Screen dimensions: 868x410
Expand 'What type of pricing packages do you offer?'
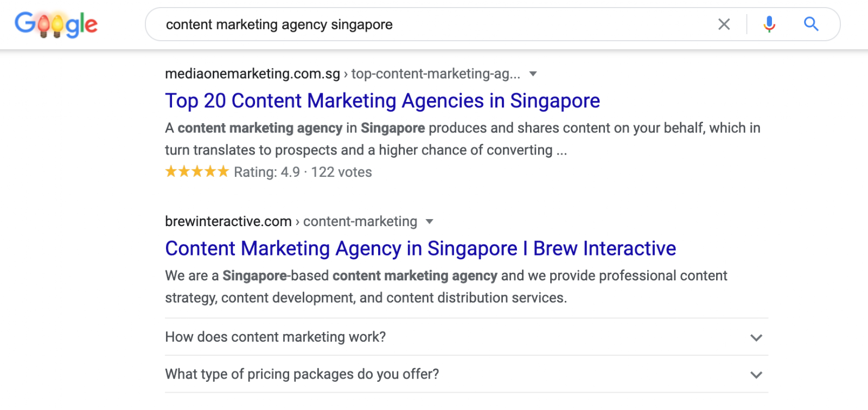[302, 374]
